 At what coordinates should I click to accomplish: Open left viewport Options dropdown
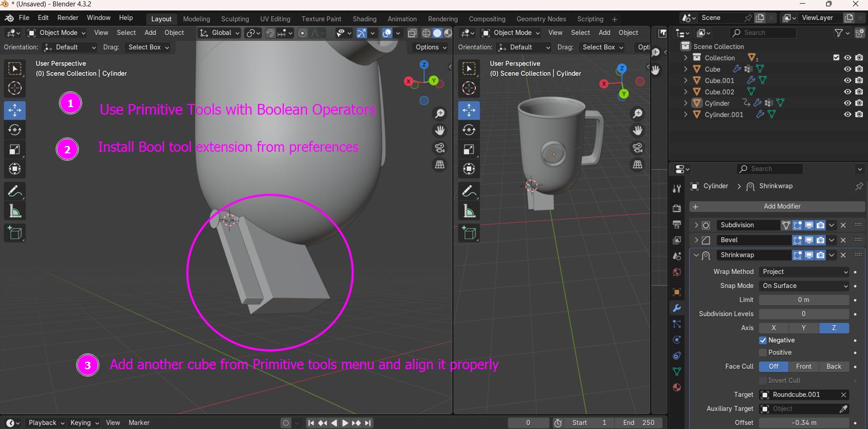coord(431,47)
